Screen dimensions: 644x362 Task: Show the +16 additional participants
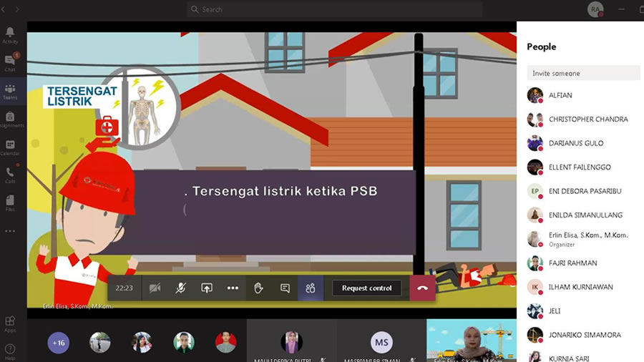pos(59,343)
